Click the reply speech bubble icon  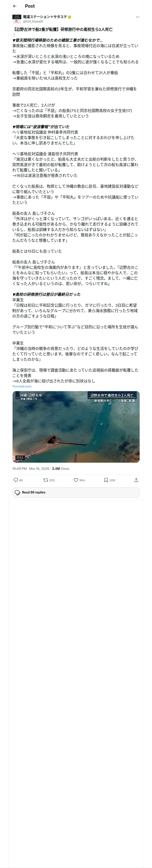(16, 480)
